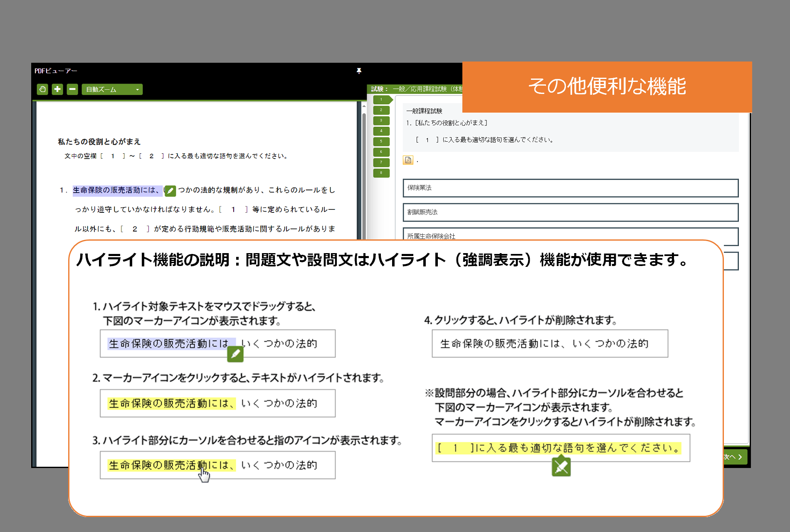Image resolution: width=790 pixels, height=532 pixels.
Task: Click the 次へ next button
Action: point(735,457)
